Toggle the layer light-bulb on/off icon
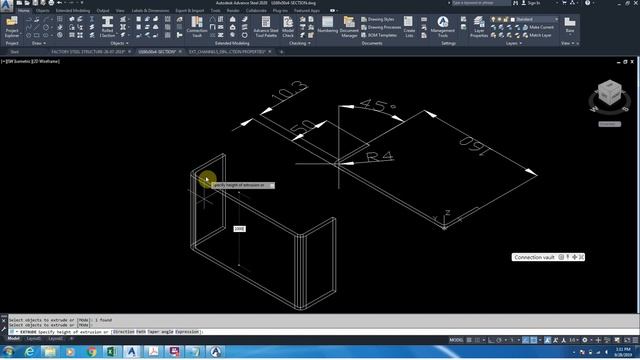The image size is (640, 360). 493,20
